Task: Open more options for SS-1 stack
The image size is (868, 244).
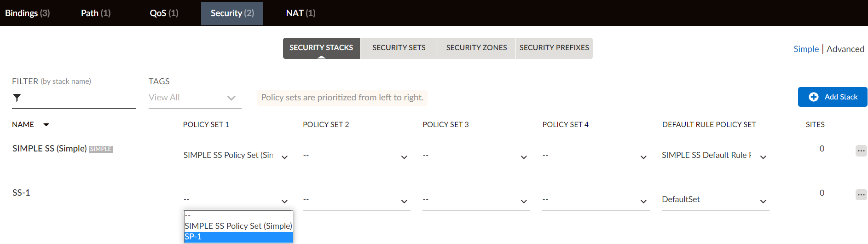Action: (861, 195)
